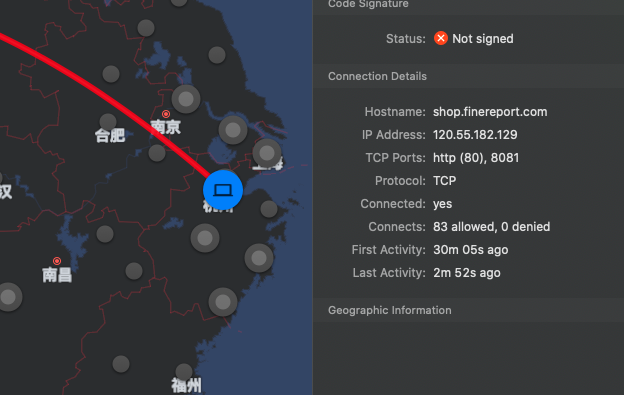Select the 83 allowed, 0 denied value

click(491, 227)
